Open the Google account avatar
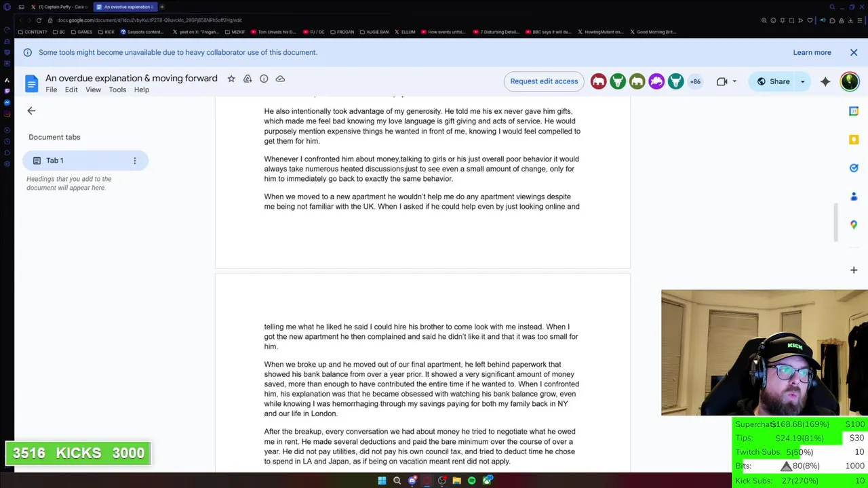The height and width of the screenshot is (488, 868). (x=849, y=81)
